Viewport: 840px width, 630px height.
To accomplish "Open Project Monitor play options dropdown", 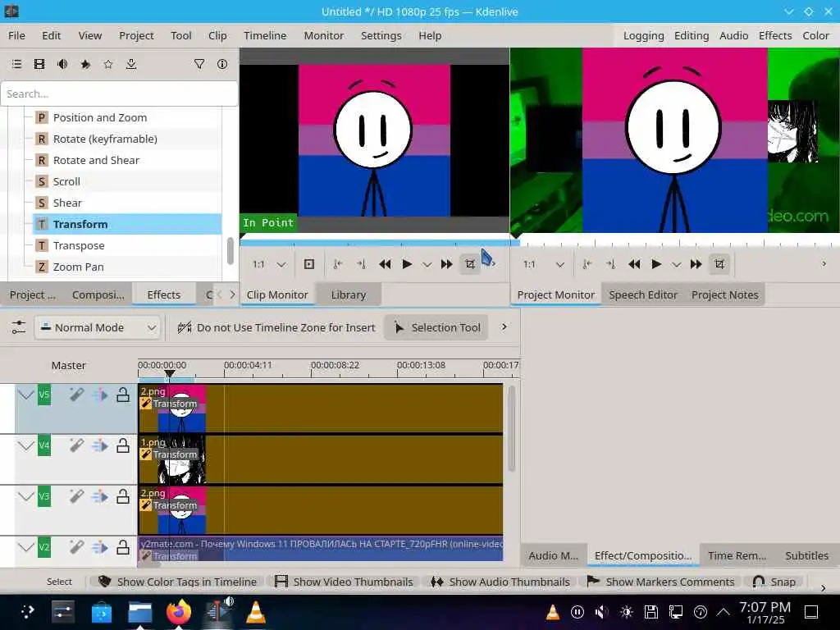I will click(x=677, y=265).
